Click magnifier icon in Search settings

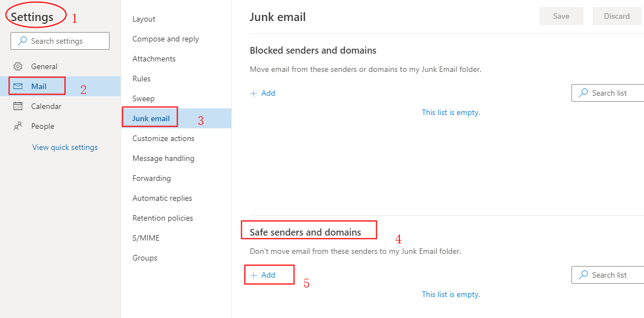click(23, 41)
